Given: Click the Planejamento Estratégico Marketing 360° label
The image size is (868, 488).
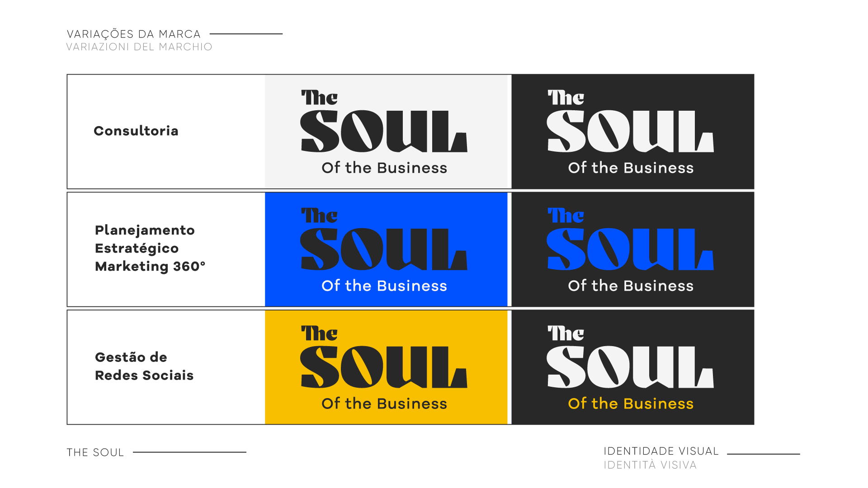Looking at the screenshot, I should tap(150, 248).
